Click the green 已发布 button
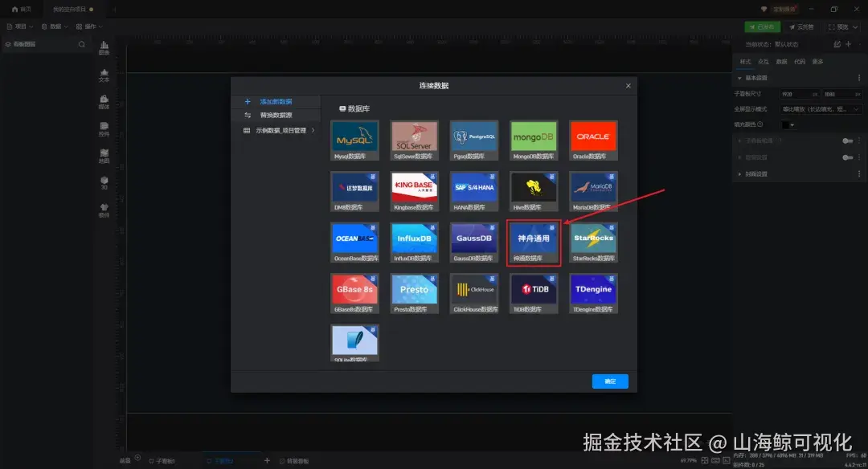 763,27
